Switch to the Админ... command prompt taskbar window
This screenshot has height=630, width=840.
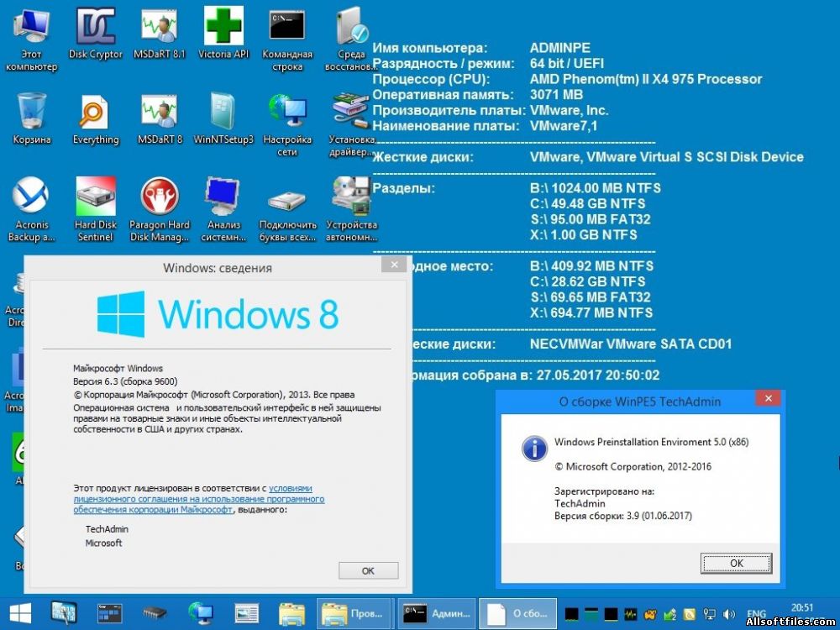(x=437, y=613)
